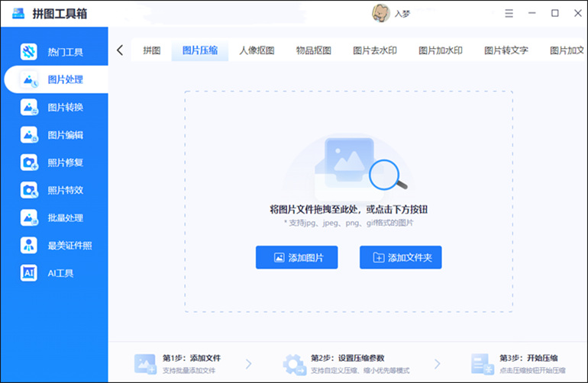Screen dimensions: 588x383
Task: Click the text 将图片文件拖拽至此处，或点击下方按钮
Action: 349,209
